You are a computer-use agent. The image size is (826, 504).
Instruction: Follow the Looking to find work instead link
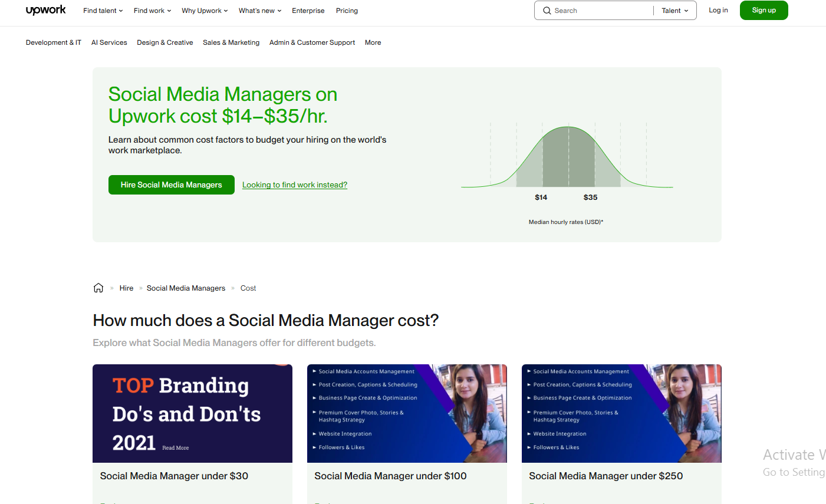tap(295, 185)
